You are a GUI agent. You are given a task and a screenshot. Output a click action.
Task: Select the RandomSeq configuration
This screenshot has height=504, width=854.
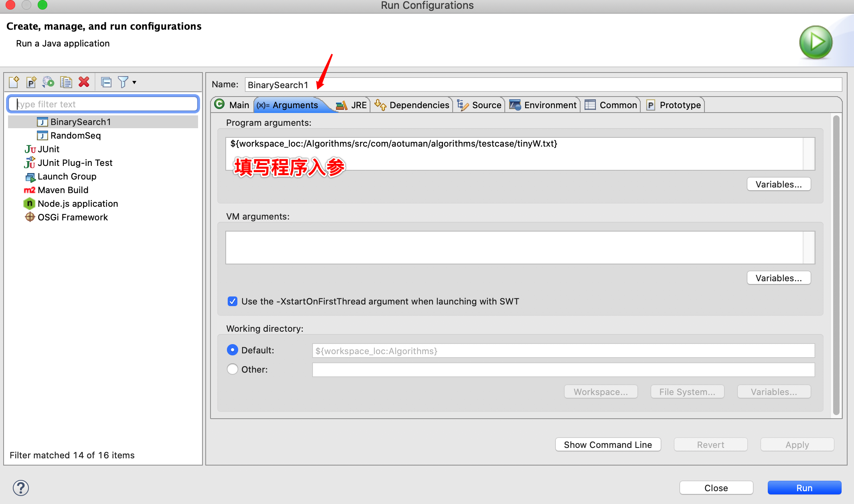(75, 135)
